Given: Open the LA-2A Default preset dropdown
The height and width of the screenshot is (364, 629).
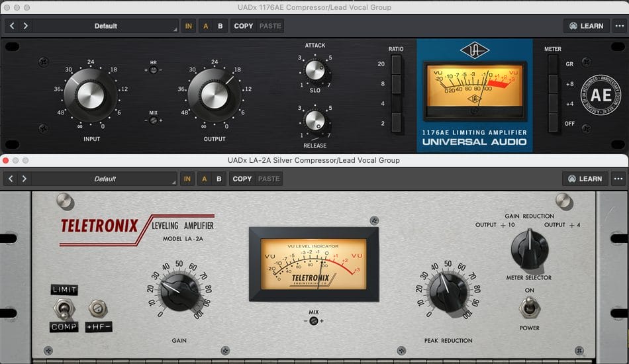Looking at the screenshot, I should pos(106,179).
